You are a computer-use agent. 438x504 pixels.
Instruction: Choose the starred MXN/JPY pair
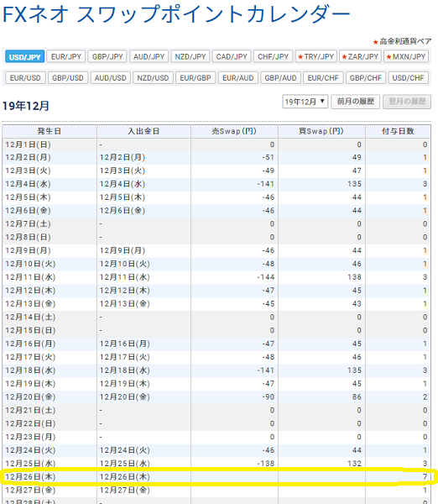[406, 57]
